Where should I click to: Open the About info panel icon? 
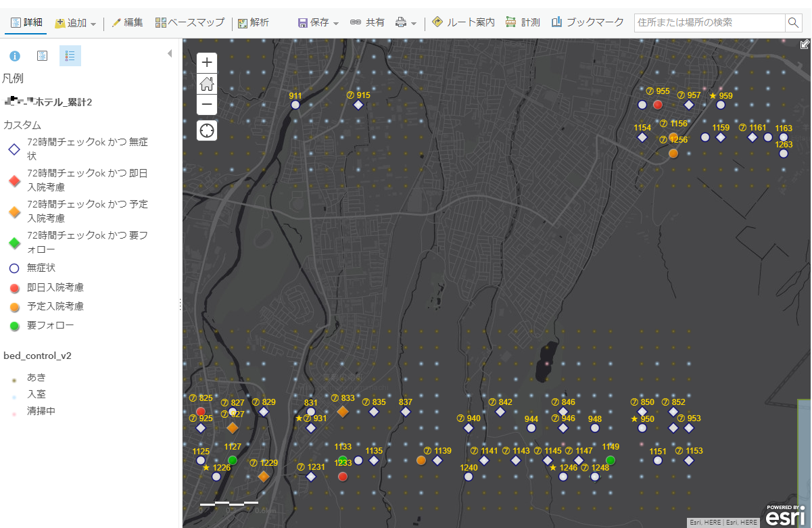tap(15, 56)
